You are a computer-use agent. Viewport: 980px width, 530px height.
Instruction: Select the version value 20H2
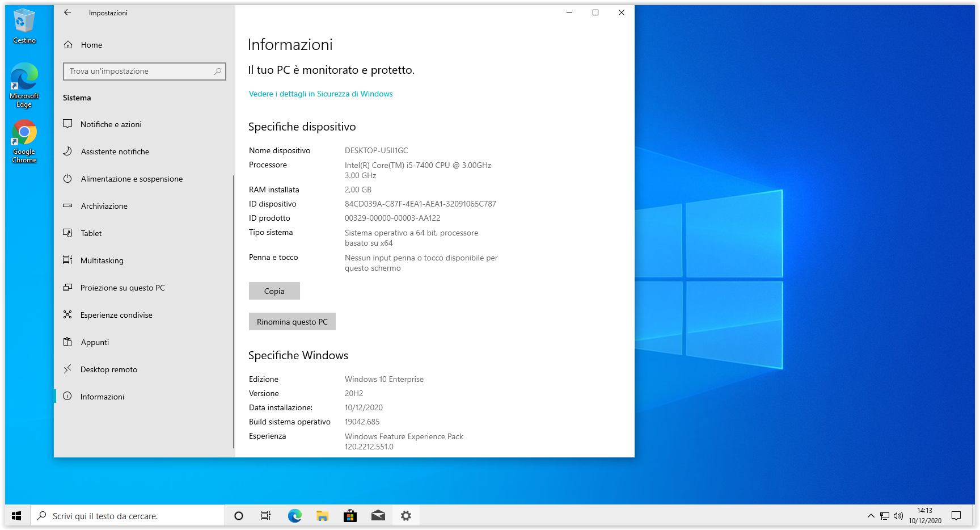[354, 393]
